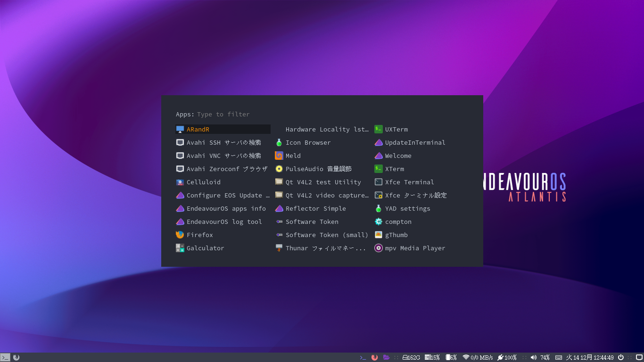This screenshot has width=644, height=362.
Task: Open Xfce terminal settings entry
Action: click(x=421, y=195)
